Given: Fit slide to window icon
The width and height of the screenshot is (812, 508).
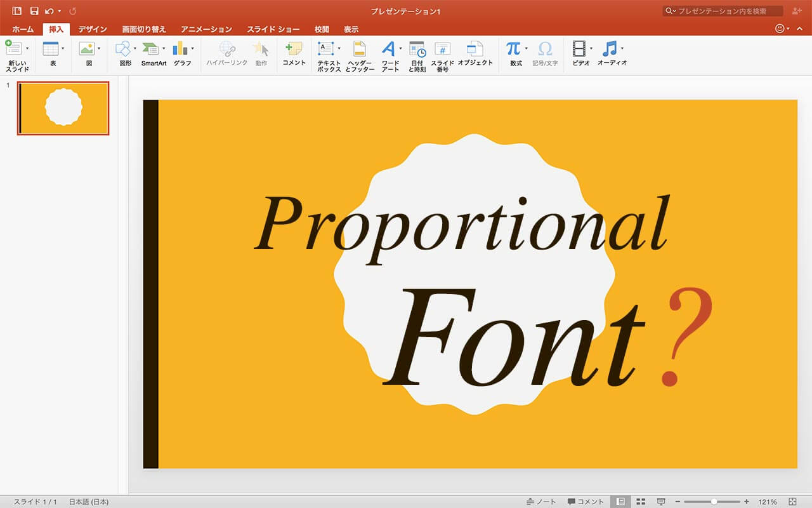Looking at the screenshot, I should [x=792, y=502].
